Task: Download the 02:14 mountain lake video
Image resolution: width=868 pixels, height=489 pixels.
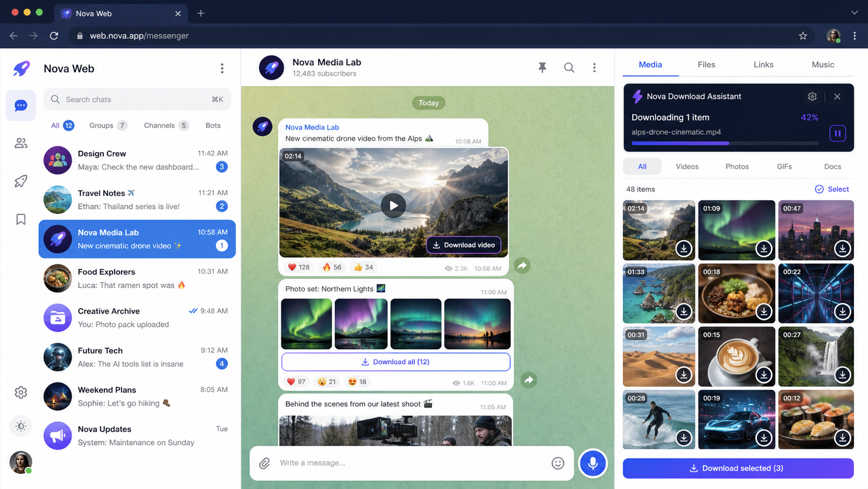Action: pos(684,248)
